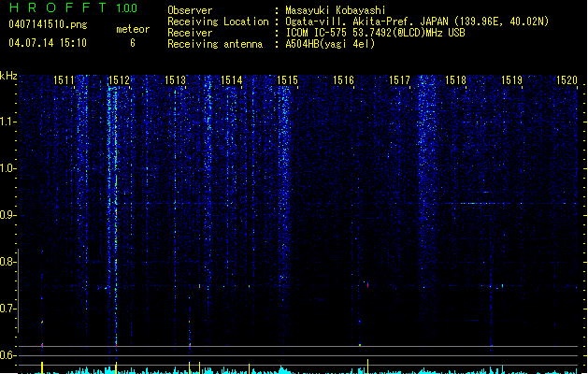Click the 1511 time axis label
The image size is (588, 374).
[64, 80]
